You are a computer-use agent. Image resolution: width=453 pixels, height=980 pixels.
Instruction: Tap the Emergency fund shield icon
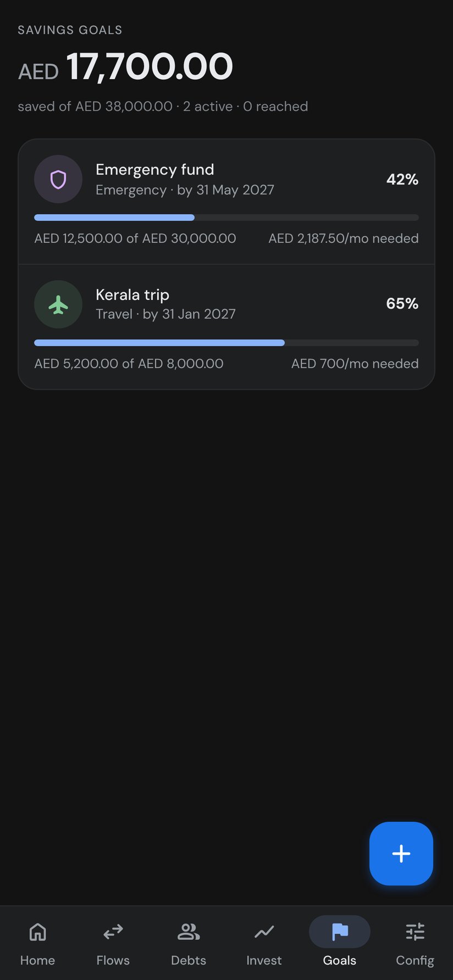tap(58, 179)
